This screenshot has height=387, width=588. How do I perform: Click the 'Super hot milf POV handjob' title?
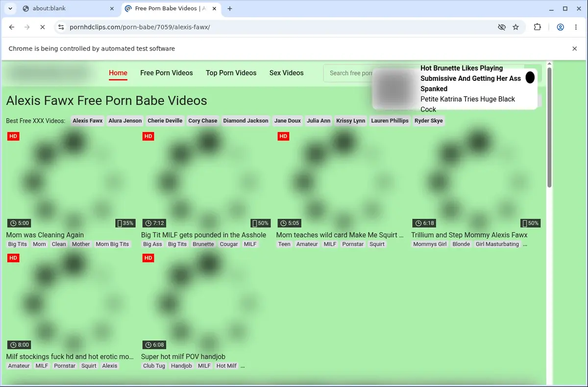(x=183, y=357)
